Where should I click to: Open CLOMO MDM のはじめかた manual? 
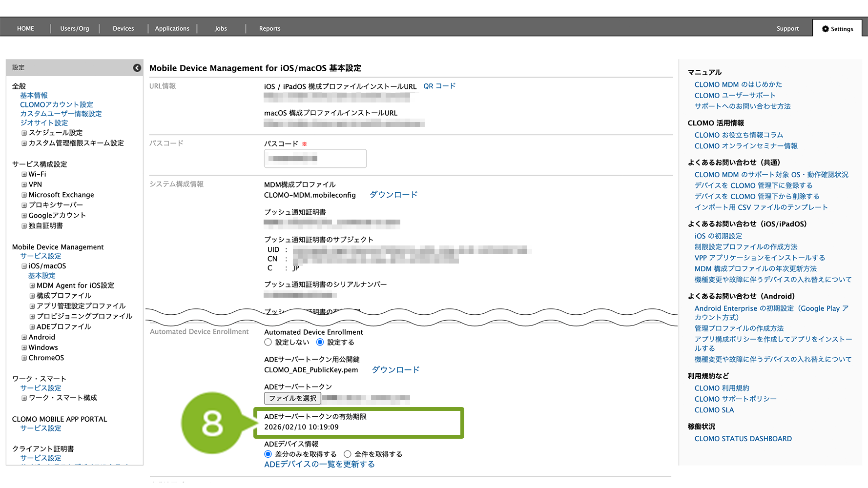[738, 84]
